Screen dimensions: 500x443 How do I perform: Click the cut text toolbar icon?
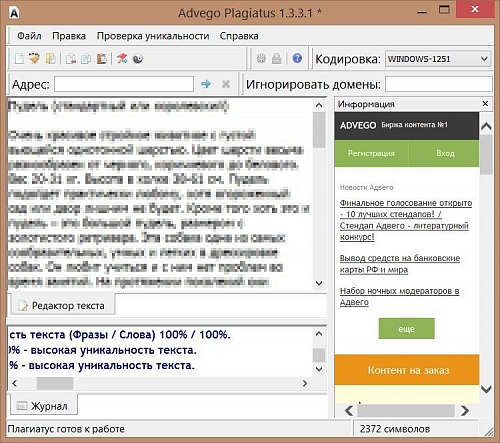point(71,59)
